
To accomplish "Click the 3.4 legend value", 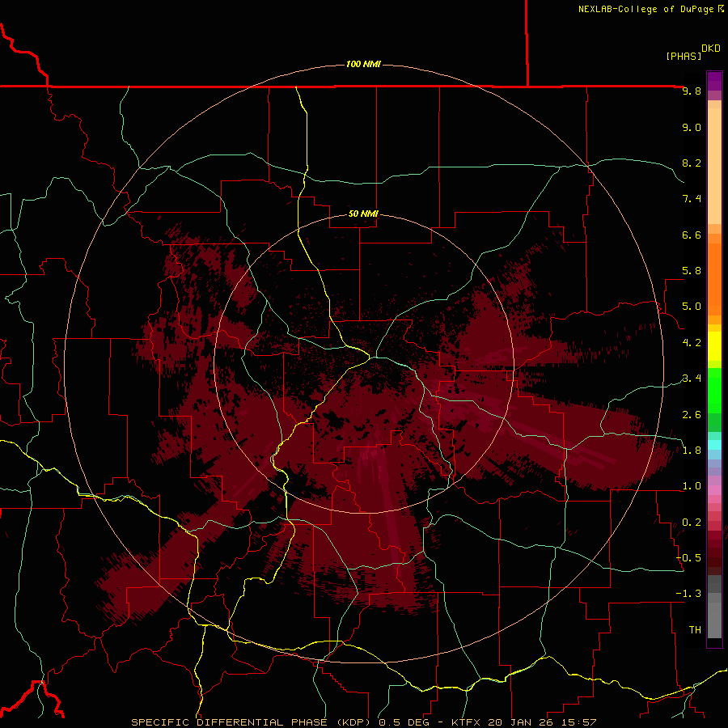I will pyautogui.click(x=692, y=379).
